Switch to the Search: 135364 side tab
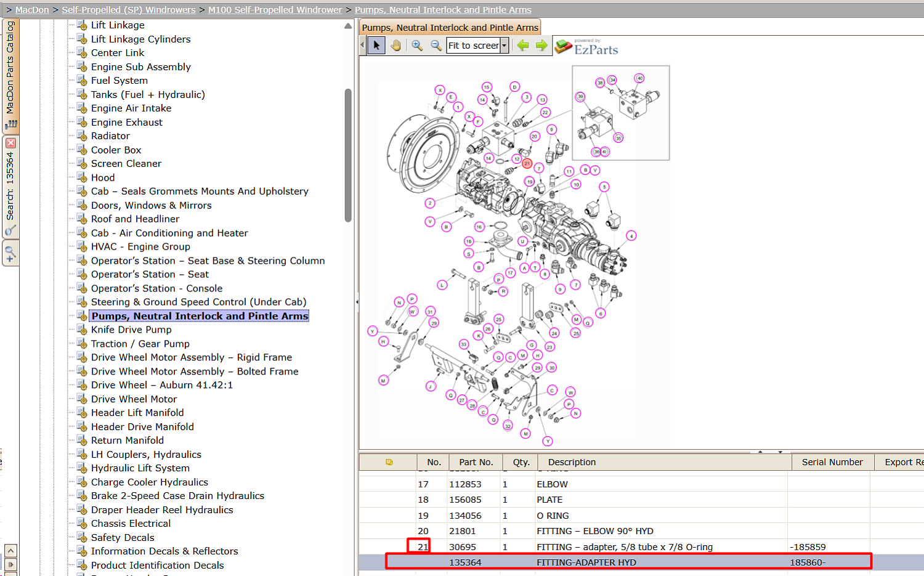 [x=10, y=186]
